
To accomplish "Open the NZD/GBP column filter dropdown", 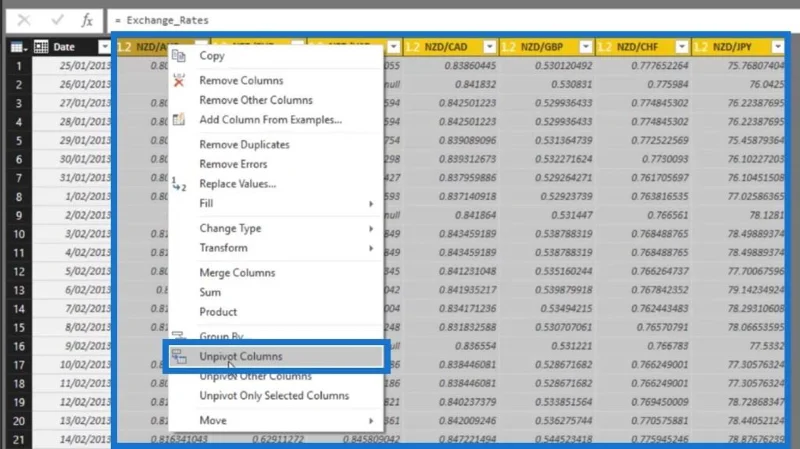I will [586, 47].
